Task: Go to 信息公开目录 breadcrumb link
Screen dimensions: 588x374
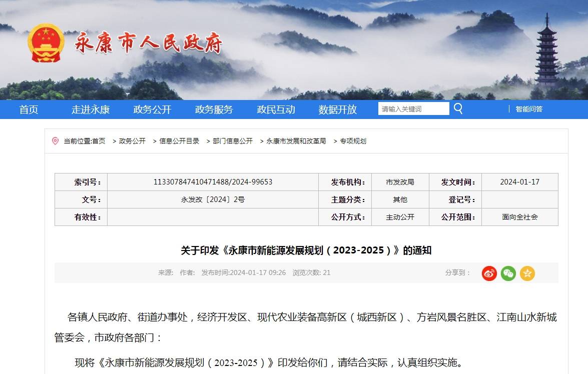Action: [x=179, y=141]
